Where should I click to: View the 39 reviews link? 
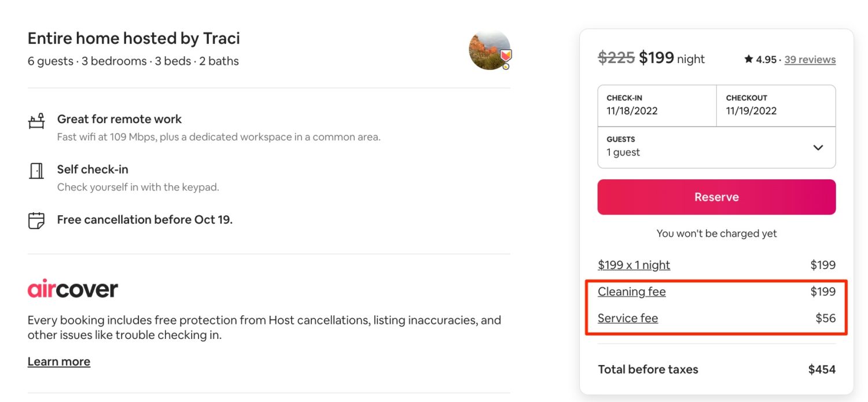point(810,59)
